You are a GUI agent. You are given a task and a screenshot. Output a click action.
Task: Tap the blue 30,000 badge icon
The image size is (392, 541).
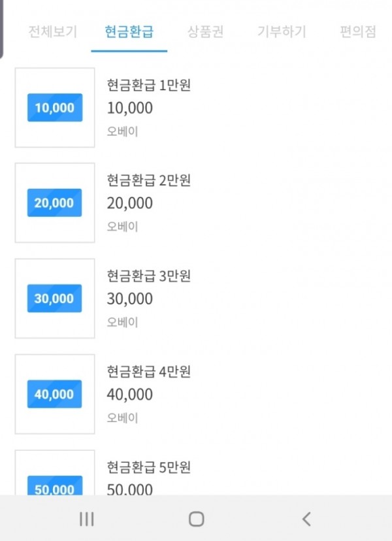[55, 299]
